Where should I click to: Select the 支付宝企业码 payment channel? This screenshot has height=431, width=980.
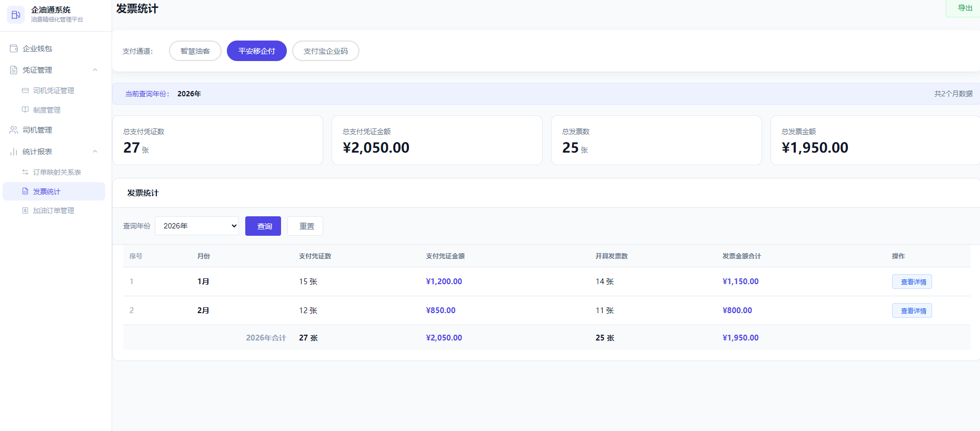326,51
